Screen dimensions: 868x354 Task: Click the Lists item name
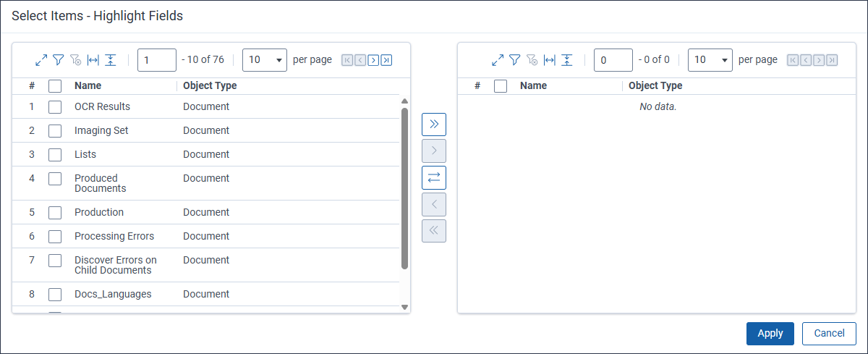click(85, 154)
